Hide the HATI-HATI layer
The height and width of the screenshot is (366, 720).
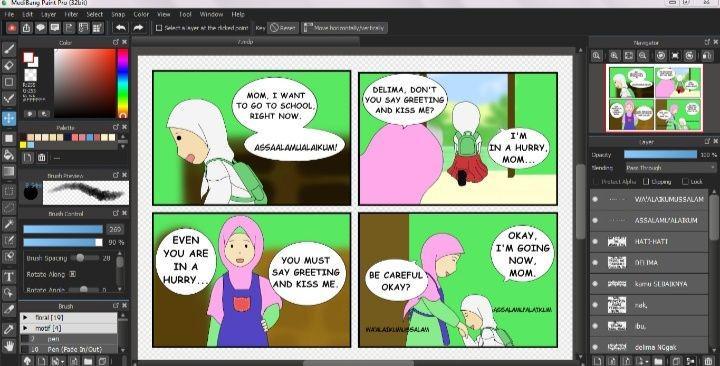[596, 242]
